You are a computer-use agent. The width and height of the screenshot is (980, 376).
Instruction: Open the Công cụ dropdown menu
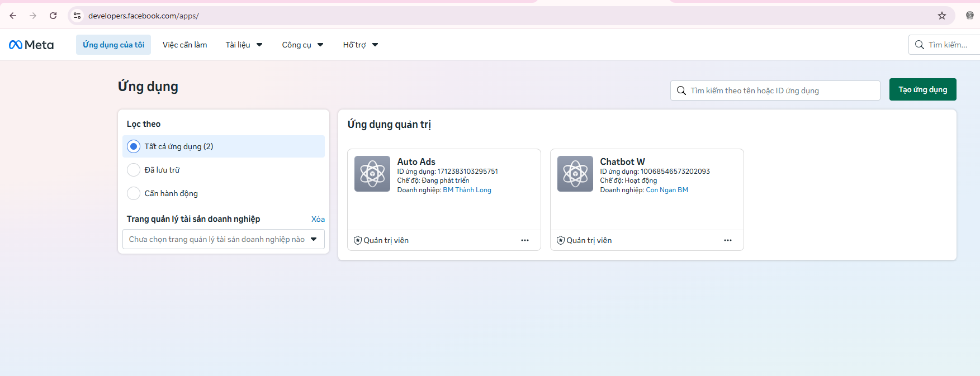click(x=302, y=45)
